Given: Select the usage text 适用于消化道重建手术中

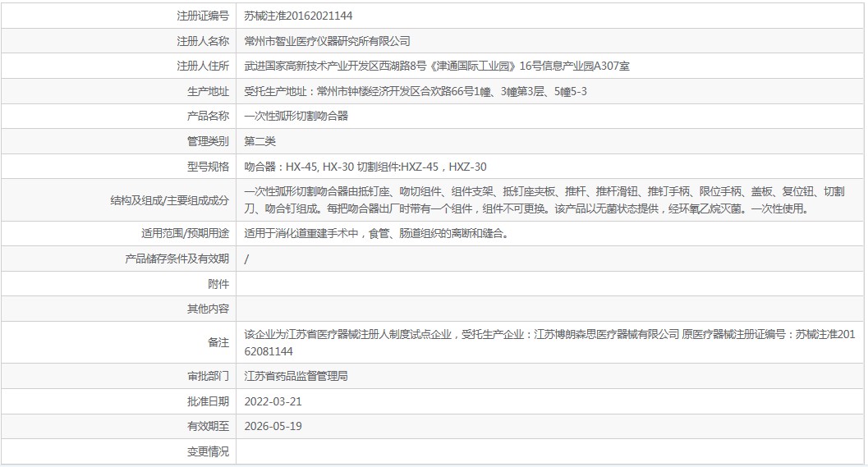Looking at the screenshot, I should tap(301, 233).
